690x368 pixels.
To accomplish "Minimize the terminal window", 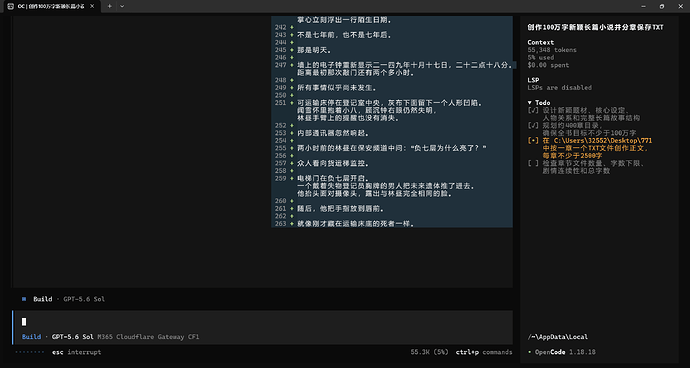I will pos(643,6).
